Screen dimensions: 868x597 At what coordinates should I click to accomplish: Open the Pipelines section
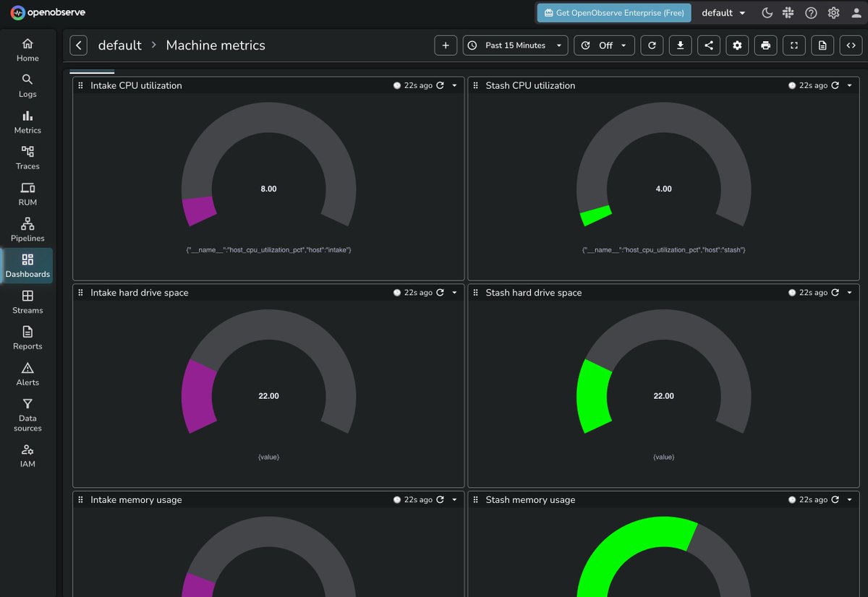(x=27, y=230)
